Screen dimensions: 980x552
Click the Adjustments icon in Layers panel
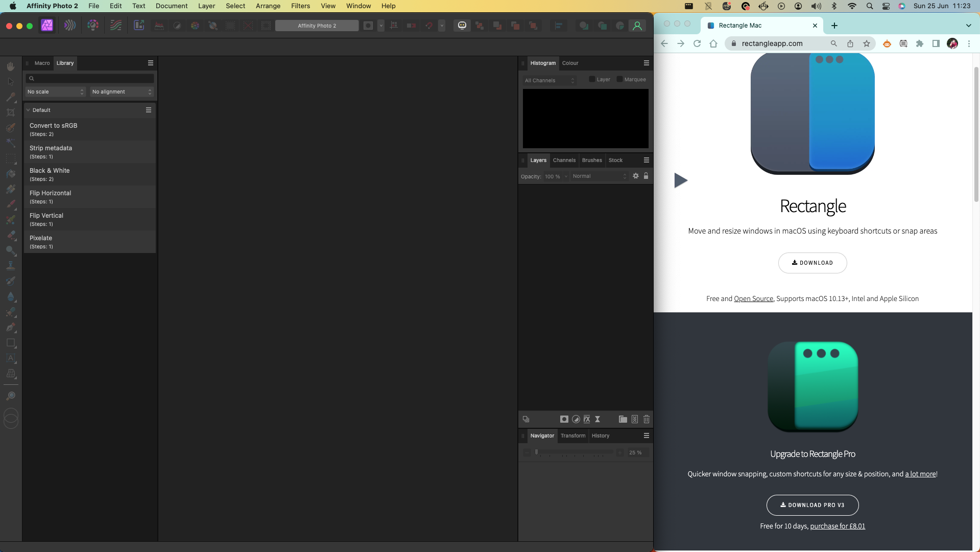[576, 419]
